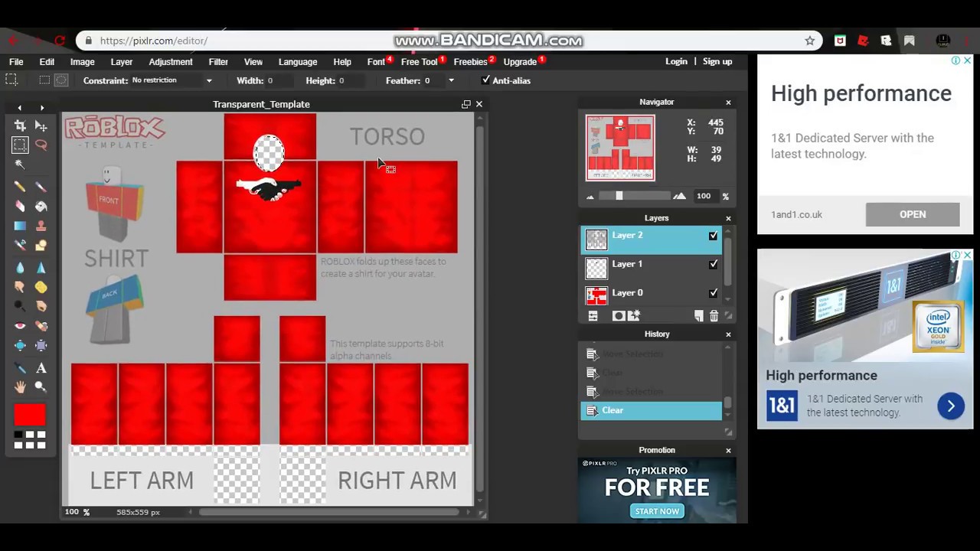Hide Layer 0 using its checkbox
The height and width of the screenshot is (551, 980).
(714, 293)
